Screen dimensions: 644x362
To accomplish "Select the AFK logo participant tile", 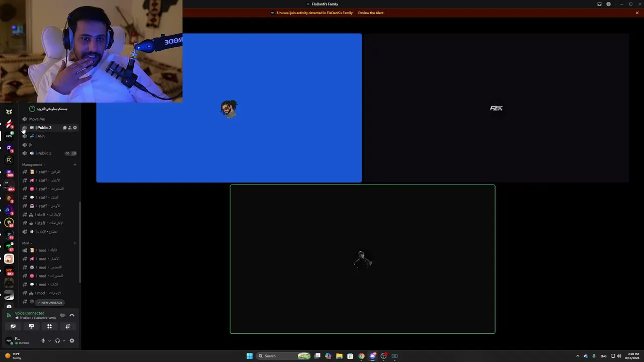I will click(496, 108).
